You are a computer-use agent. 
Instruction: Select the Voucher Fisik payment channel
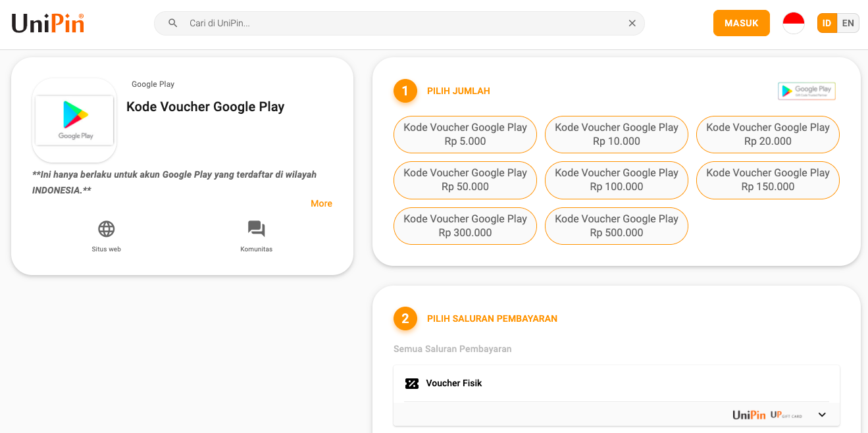tap(454, 384)
